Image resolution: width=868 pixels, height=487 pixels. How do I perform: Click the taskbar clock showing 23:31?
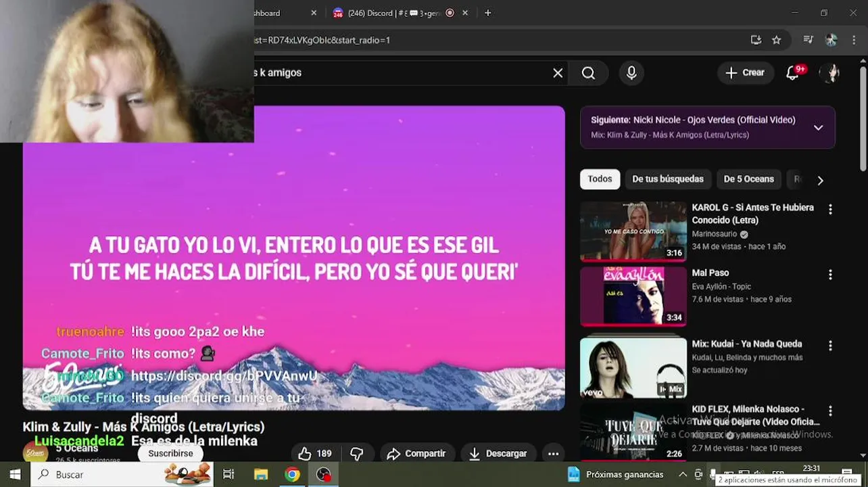pyautogui.click(x=811, y=469)
